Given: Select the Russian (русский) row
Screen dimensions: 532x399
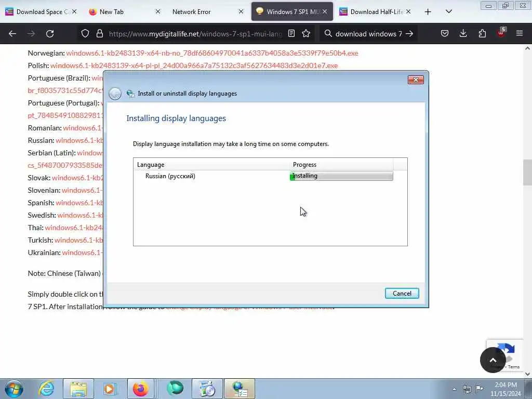Looking at the screenshot, I should [x=263, y=176].
